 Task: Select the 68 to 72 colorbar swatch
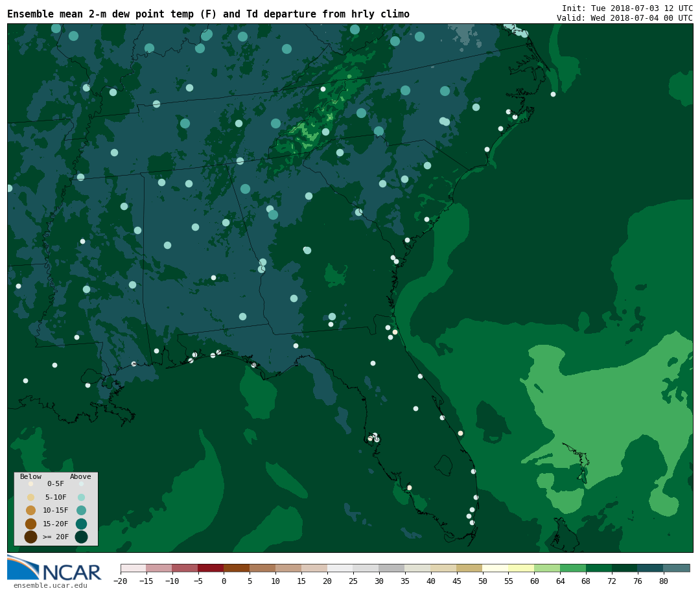coord(599,568)
